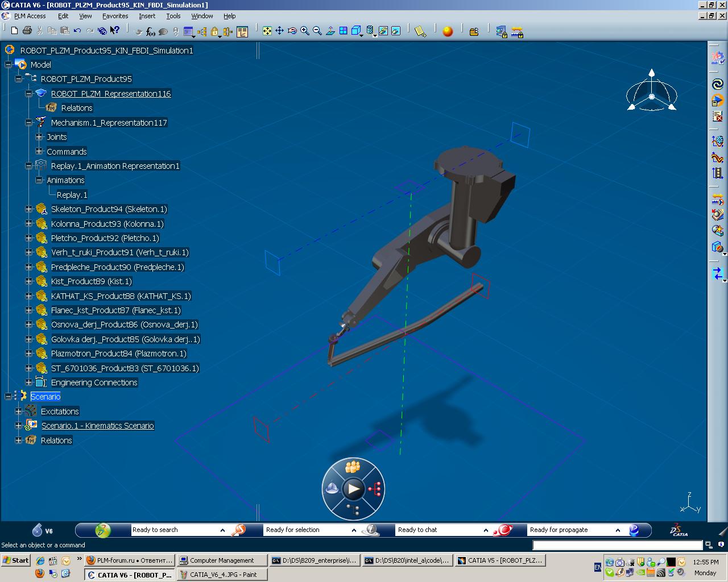
Task: Select Replay.1 in the tree
Action: point(72,195)
